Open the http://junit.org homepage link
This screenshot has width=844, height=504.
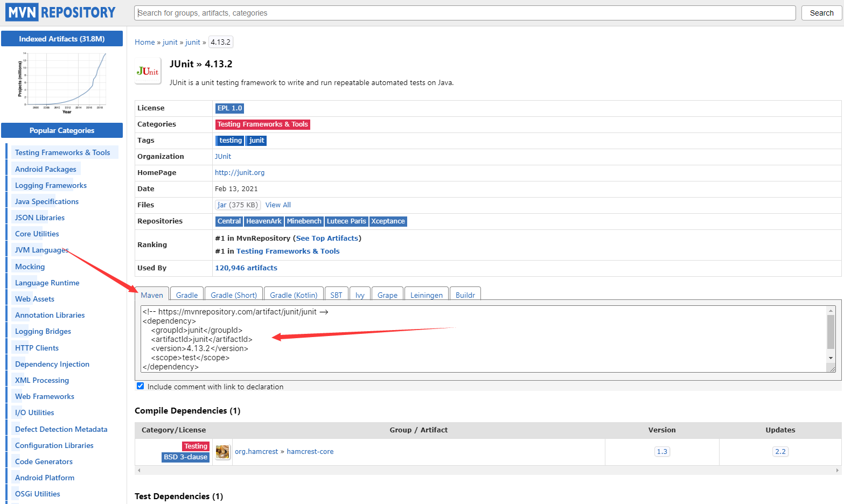point(240,173)
